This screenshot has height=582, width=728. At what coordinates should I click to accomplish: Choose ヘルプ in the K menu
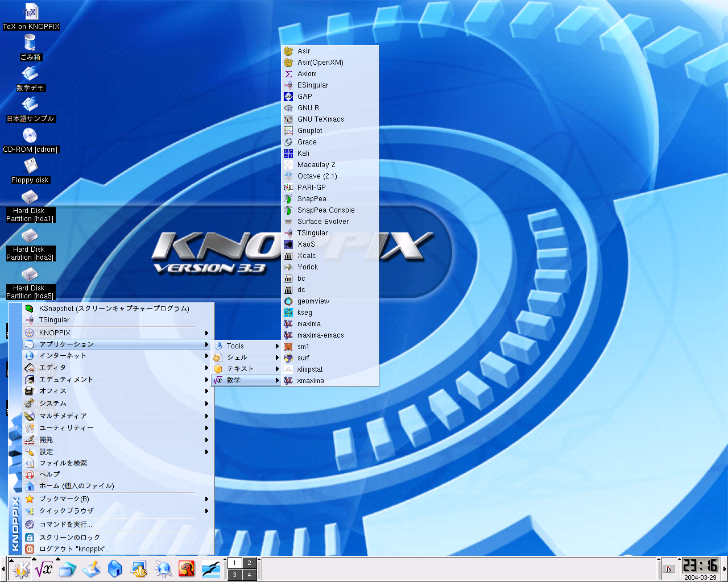pos(117,475)
